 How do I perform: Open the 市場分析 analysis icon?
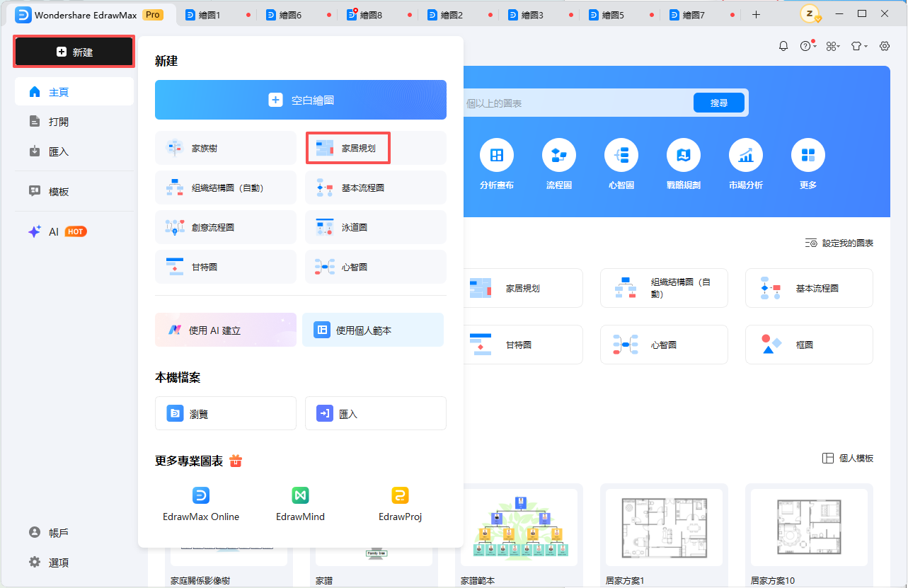(x=746, y=155)
